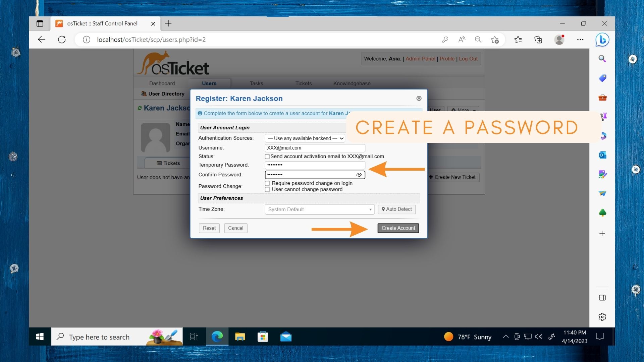
Task: Click the osTicket Staff Control Panel tab
Action: tap(102, 23)
